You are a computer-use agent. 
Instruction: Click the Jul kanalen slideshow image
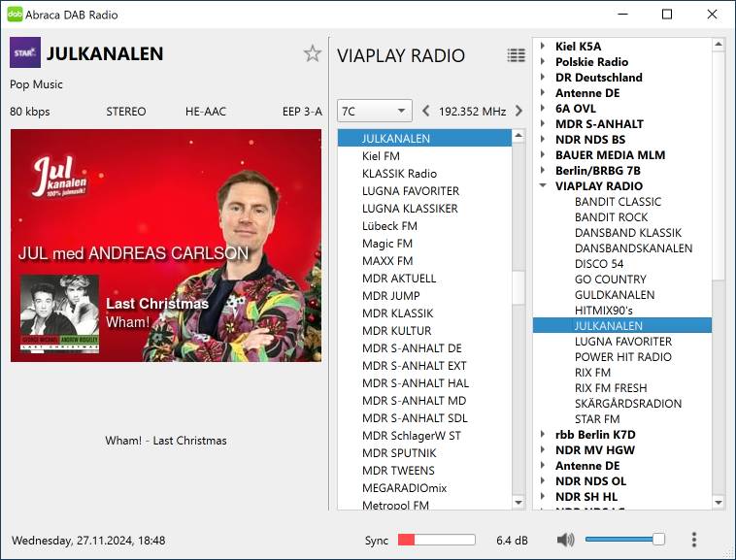point(166,246)
